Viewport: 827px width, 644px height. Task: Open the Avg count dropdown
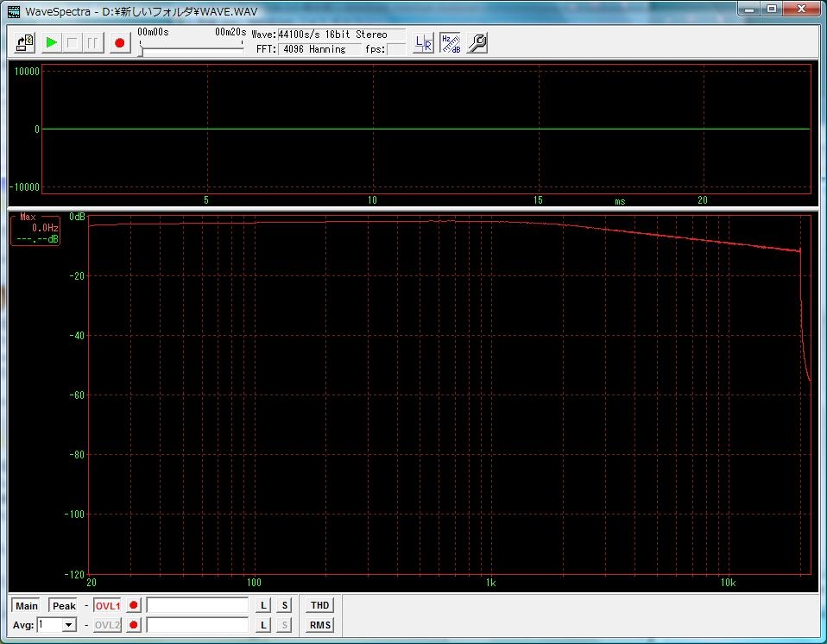tap(68, 625)
